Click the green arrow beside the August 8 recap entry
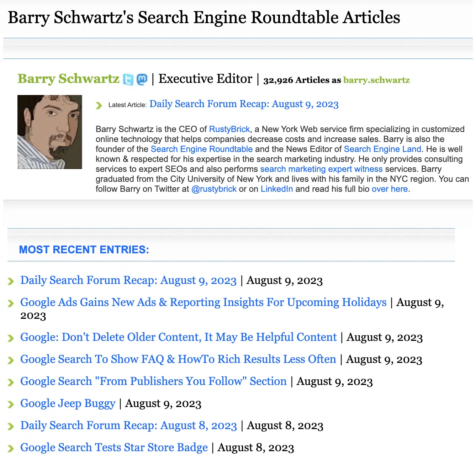476x459 pixels. click(x=10, y=426)
